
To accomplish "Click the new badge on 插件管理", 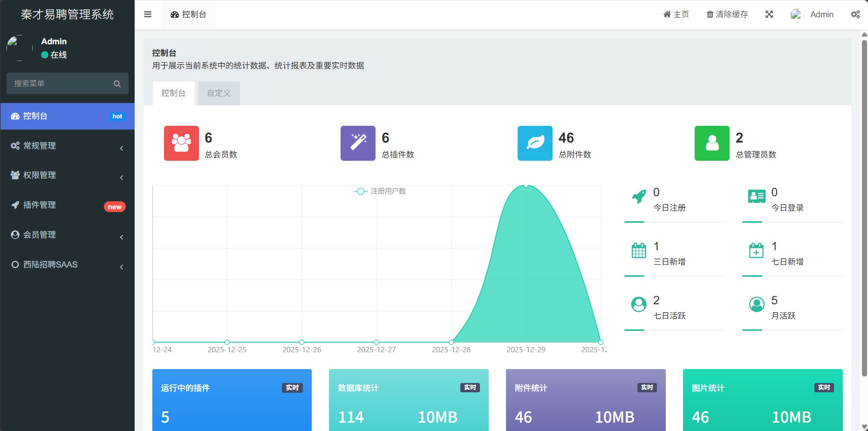I will coord(115,207).
